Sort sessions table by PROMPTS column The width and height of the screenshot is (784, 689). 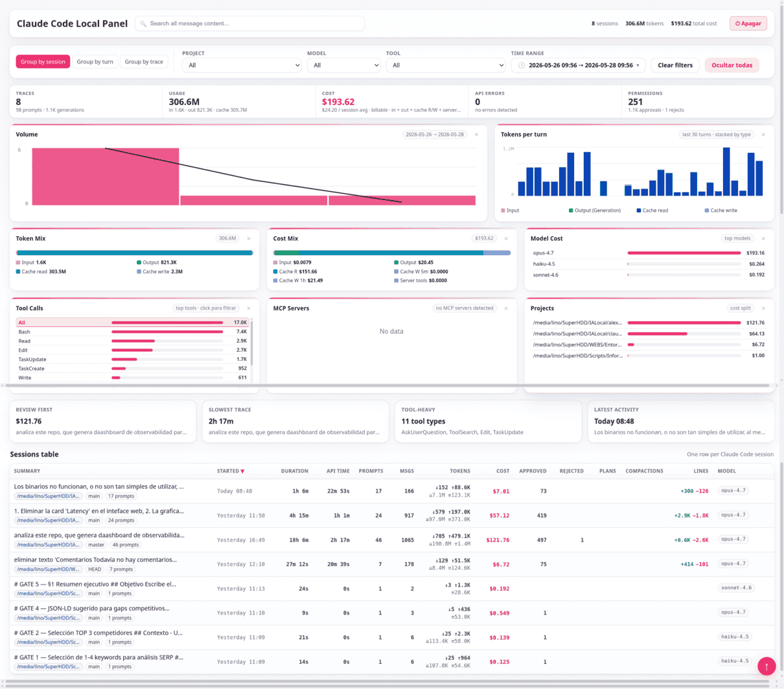(371, 471)
